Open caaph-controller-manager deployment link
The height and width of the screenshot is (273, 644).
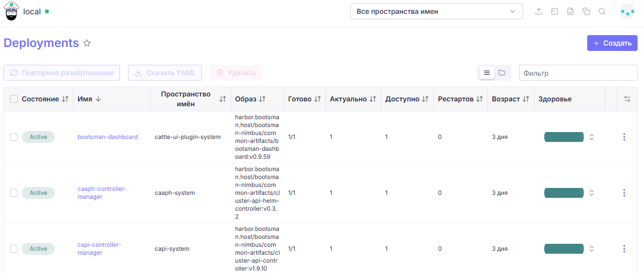[102, 193]
